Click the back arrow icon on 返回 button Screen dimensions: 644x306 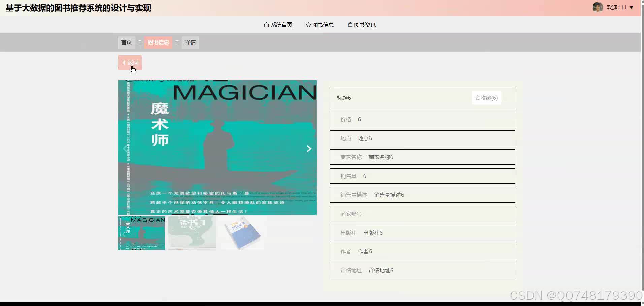coord(124,63)
